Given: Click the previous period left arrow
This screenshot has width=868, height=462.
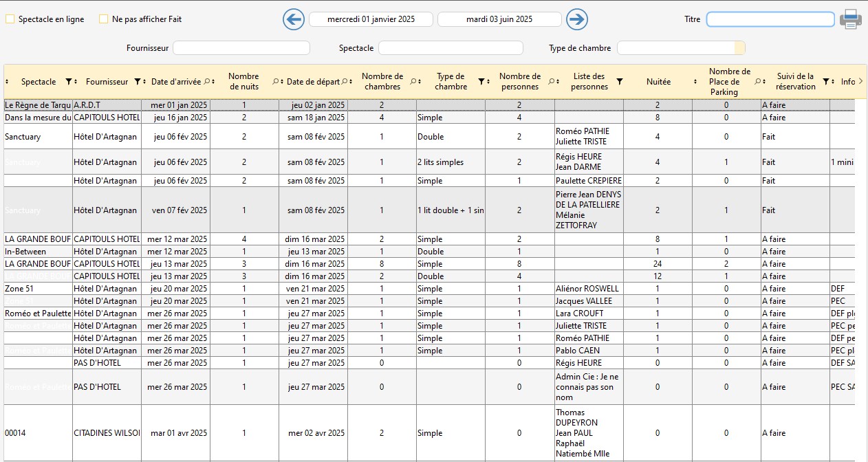Looking at the screenshot, I should pos(294,19).
